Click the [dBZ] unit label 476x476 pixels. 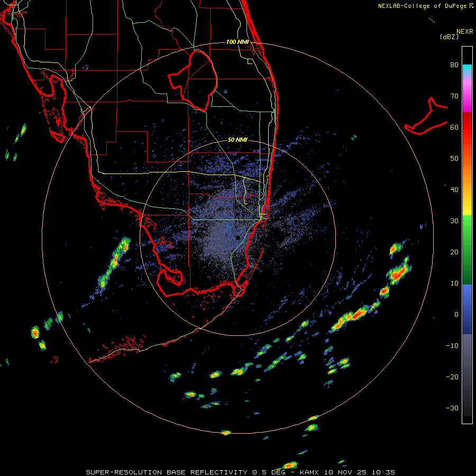(x=449, y=36)
